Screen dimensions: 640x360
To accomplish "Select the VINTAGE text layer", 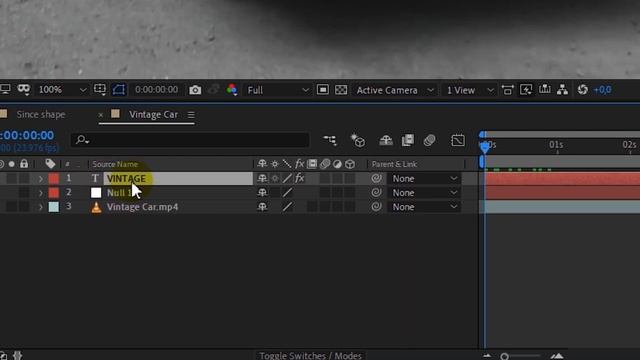I will click(x=126, y=178).
